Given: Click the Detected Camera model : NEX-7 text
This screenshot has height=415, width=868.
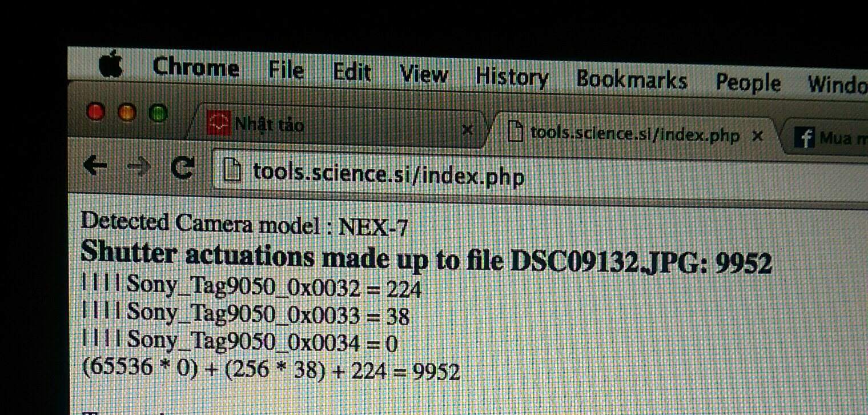Looking at the screenshot, I should tap(244, 225).
